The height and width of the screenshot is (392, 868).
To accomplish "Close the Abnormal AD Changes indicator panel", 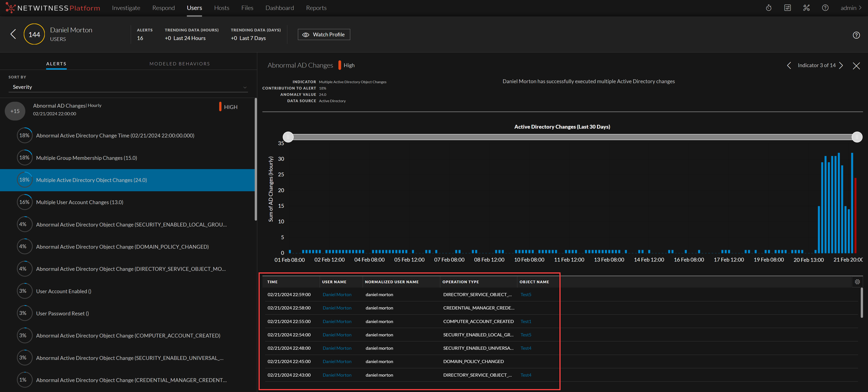I will [856, 66].
